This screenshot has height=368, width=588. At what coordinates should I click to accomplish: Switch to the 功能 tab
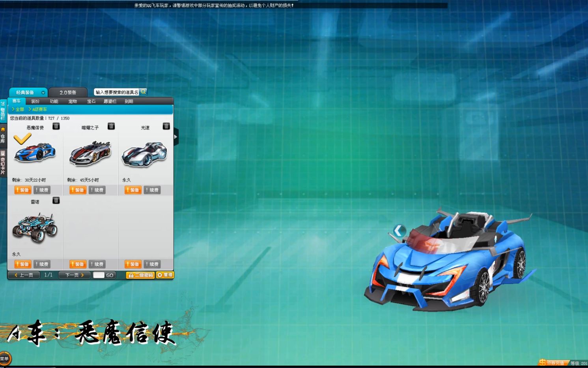coord(54,101)
